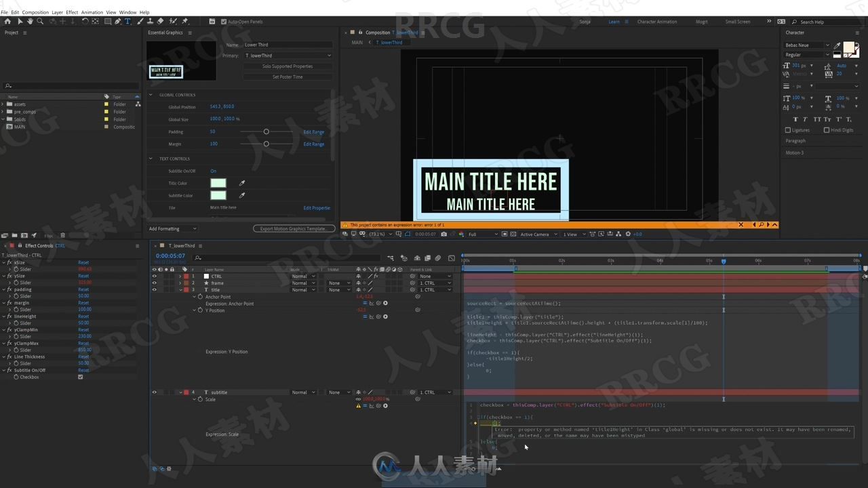
Task: Select the Clone Stamp tool
Action: 150,22
